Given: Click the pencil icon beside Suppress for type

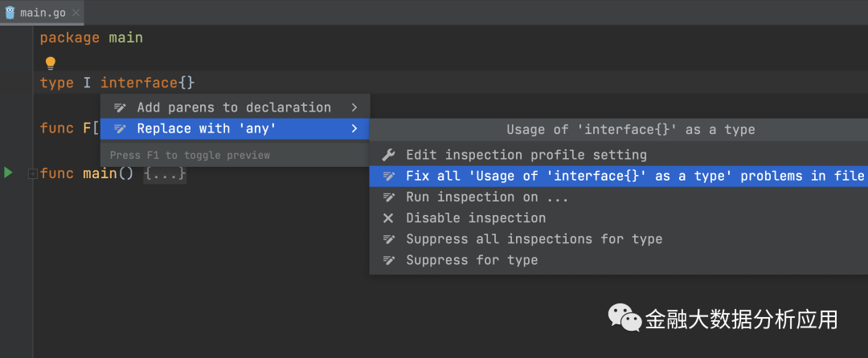Looking at the screenshot, I should tap(388, 260).
